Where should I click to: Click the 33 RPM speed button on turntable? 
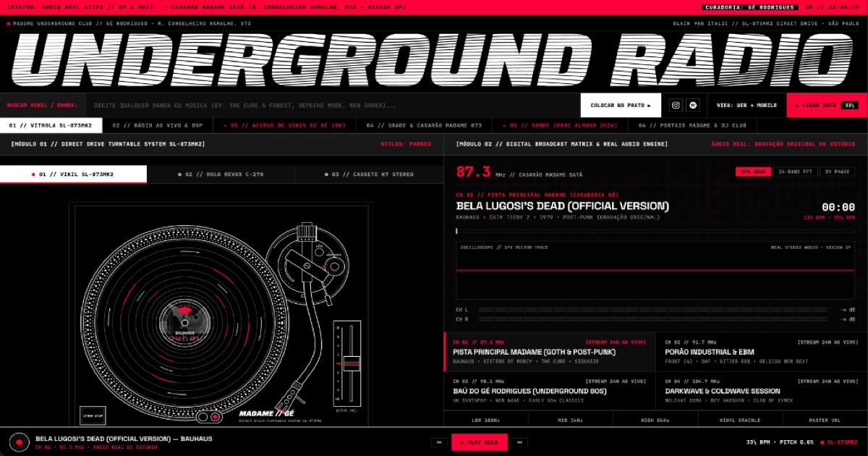202,417
